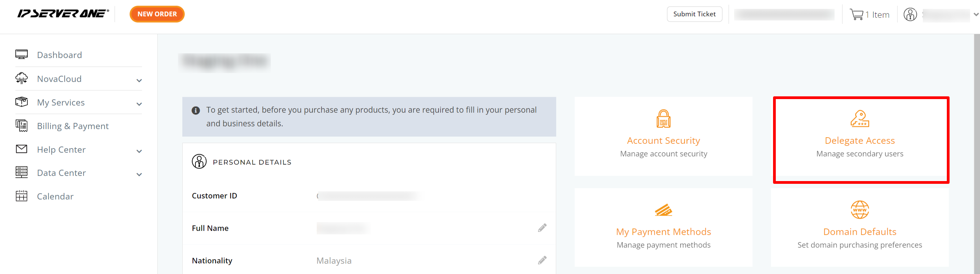The height and width of the screenshot is (274, 980).
Task: Click the Submit Ticket button
Action: (x=694, y=14)
